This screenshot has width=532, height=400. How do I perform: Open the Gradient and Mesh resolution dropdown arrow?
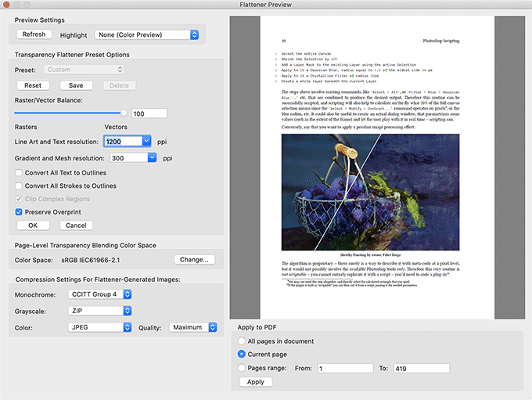click(152, 158)
